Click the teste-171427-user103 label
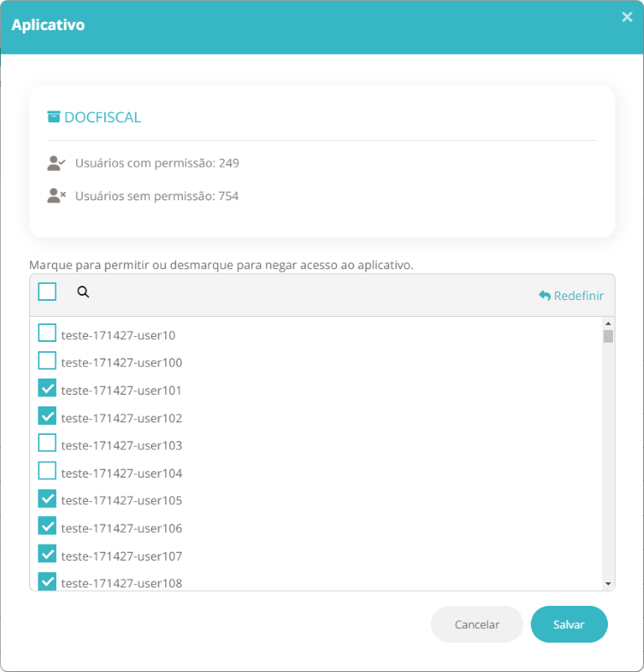Screen dimensions: 644x672 (122, 445)
